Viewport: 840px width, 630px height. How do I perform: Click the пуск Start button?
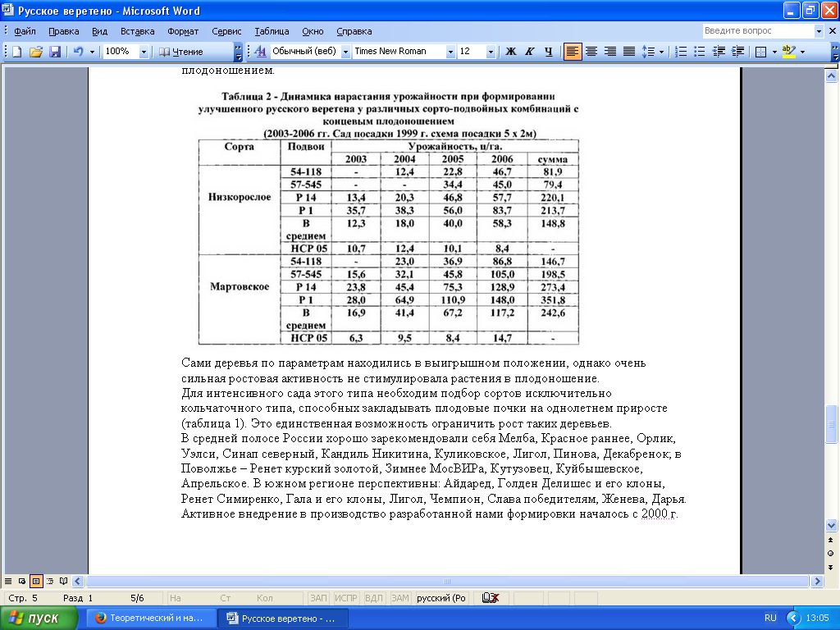(39, 619)
